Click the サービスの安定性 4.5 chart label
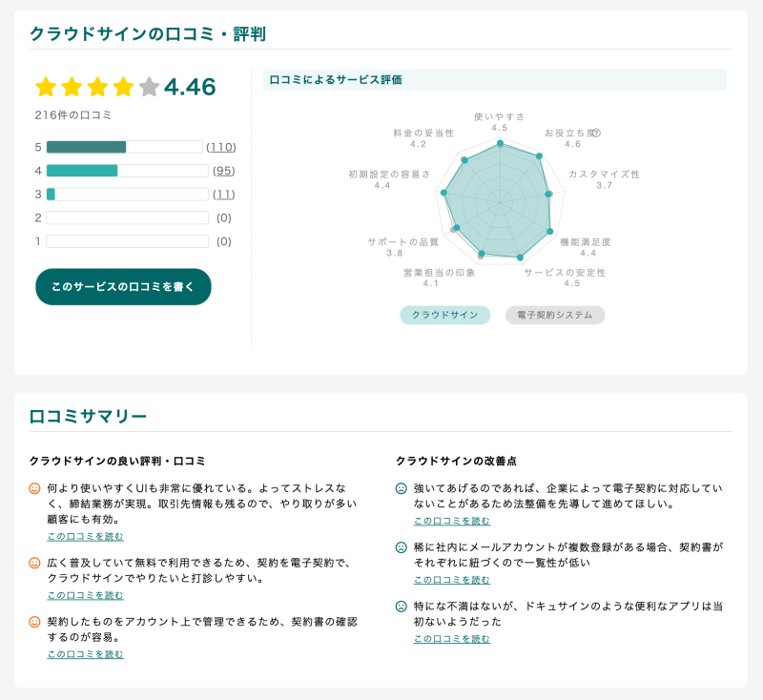 pos(565,278)
